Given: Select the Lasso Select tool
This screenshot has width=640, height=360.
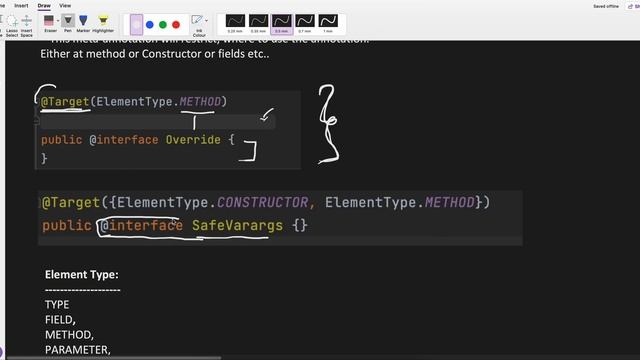Looking at the screenshot, I should click(12, 26).
